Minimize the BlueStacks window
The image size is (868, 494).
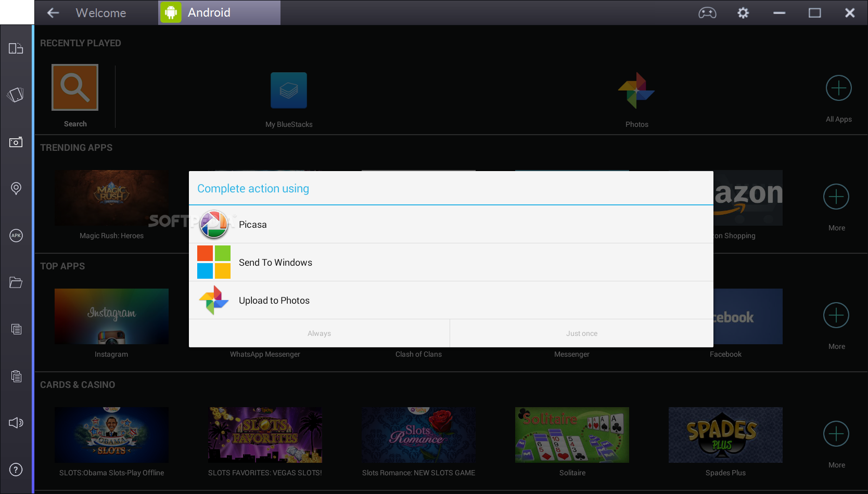coord(779,13)
